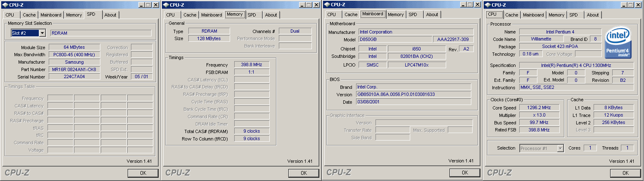Select Week/Year value 05 / 01
This screenshot has width=644, height=181.
pyautogui.click(x=142, y=76)
